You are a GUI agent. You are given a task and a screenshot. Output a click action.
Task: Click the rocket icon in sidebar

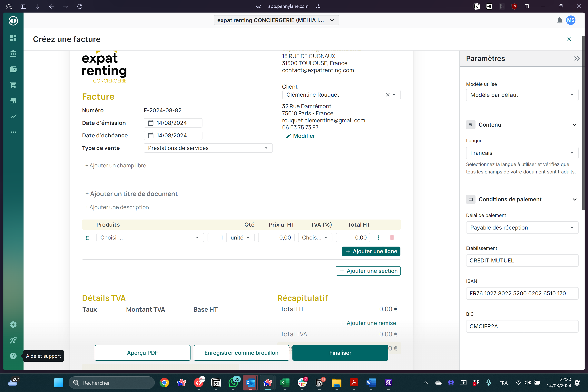point(13,340)
